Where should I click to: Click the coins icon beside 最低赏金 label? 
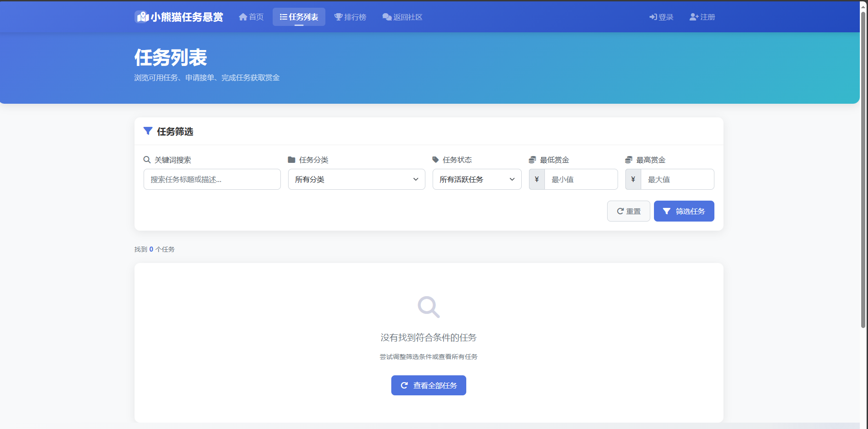tap(532, 160)
